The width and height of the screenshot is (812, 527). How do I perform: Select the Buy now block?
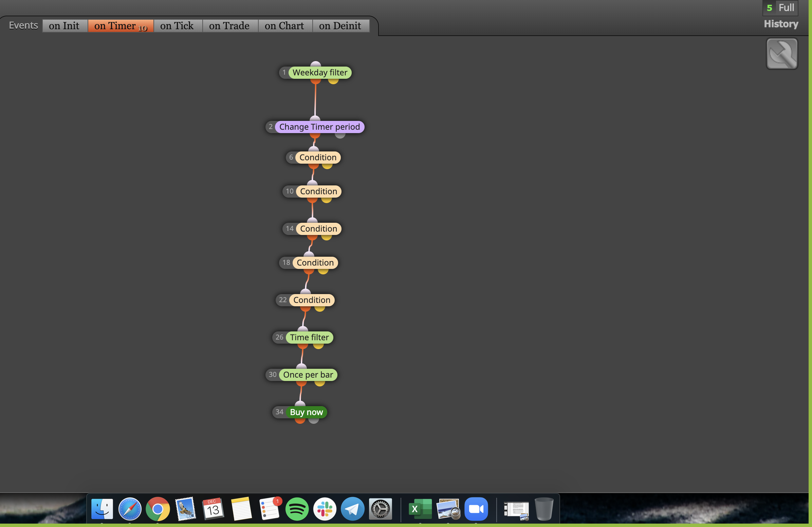coord(306,412)
